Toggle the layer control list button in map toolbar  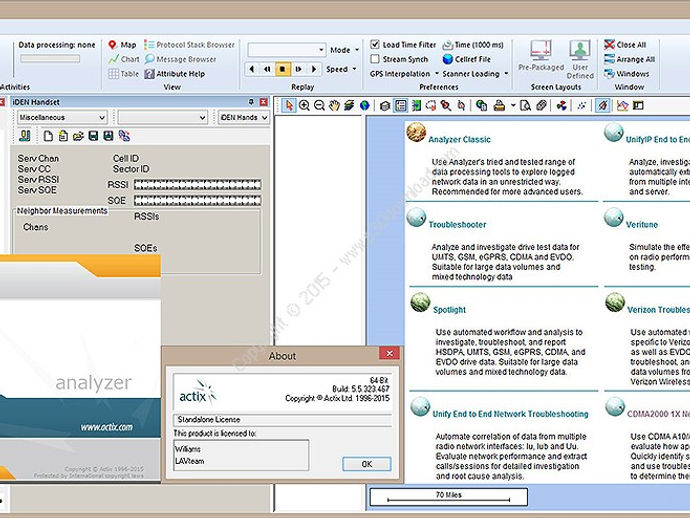click(400, 106)
